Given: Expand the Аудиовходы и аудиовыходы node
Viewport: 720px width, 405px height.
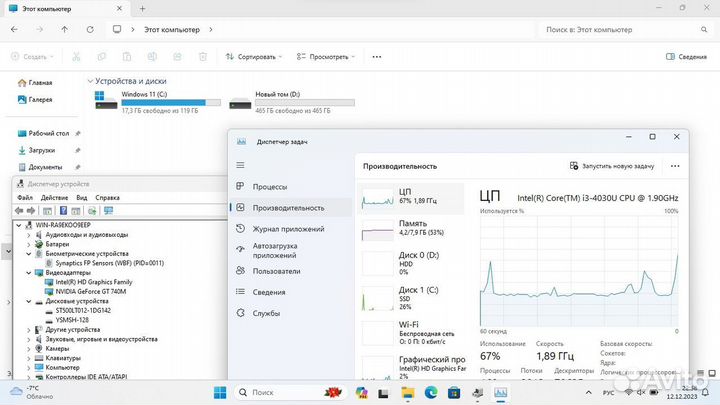Looking at the screenshot, I should pyautogui.click(x=29, y=235).
